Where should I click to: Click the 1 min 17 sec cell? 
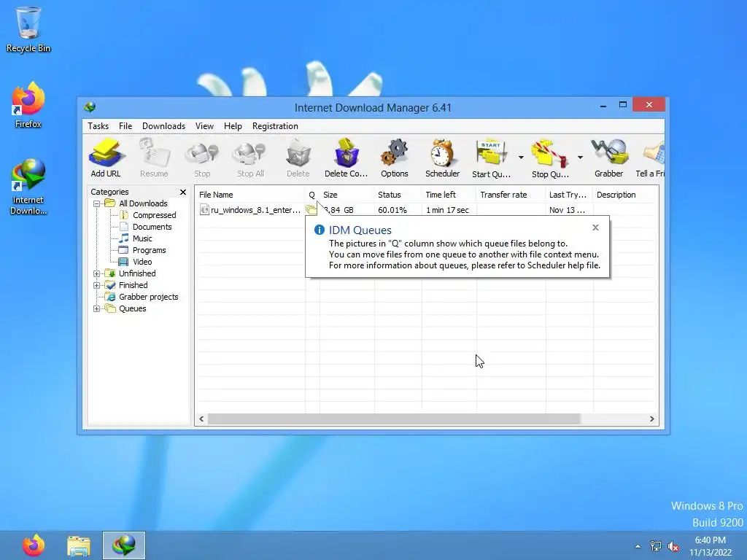coord(447,210)
